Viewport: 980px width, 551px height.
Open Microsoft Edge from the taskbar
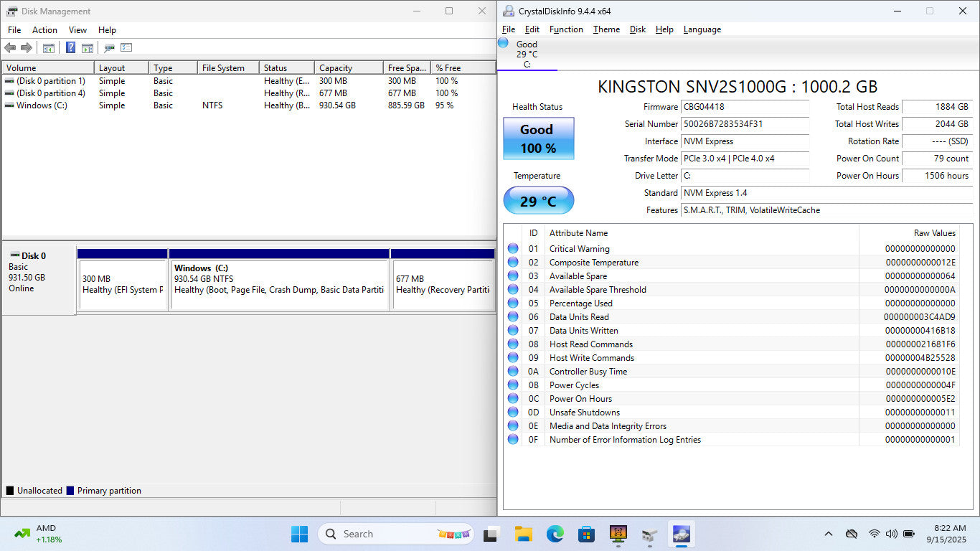click(x=555, y=534)
